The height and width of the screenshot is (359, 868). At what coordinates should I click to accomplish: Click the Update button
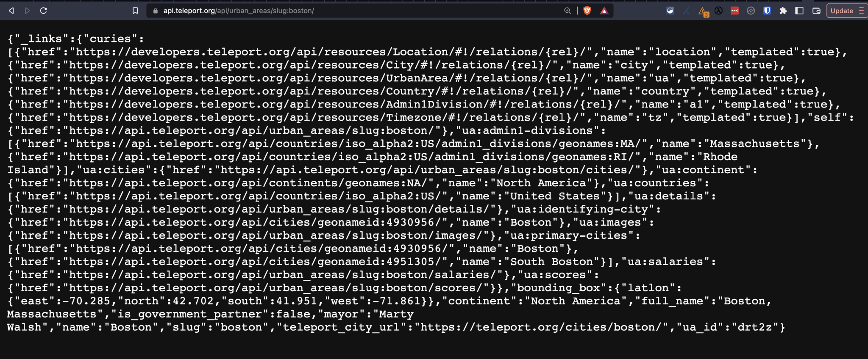click(x=841, y=11)
